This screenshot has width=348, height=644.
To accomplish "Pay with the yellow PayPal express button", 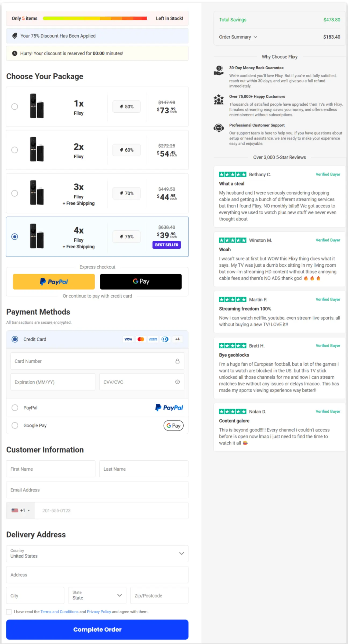I will 54,282.
